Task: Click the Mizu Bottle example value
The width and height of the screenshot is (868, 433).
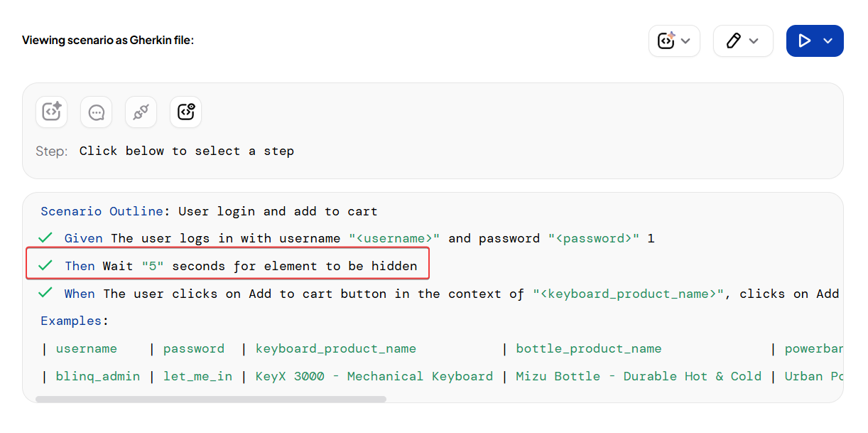Action: [638, 376]
